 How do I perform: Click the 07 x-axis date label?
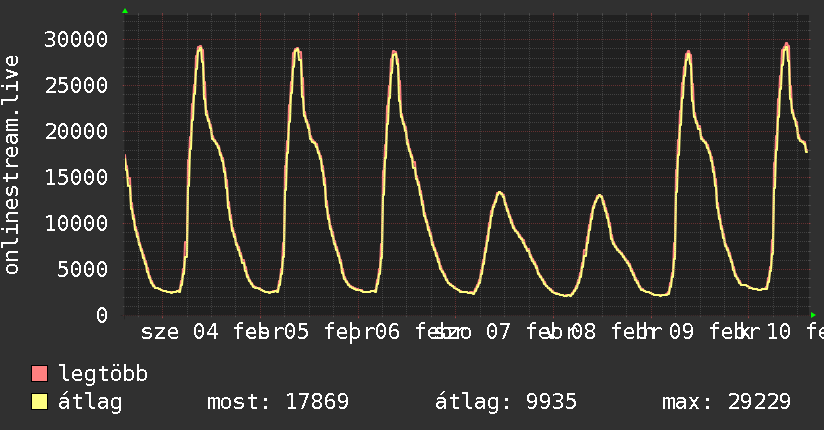point(498,332)
